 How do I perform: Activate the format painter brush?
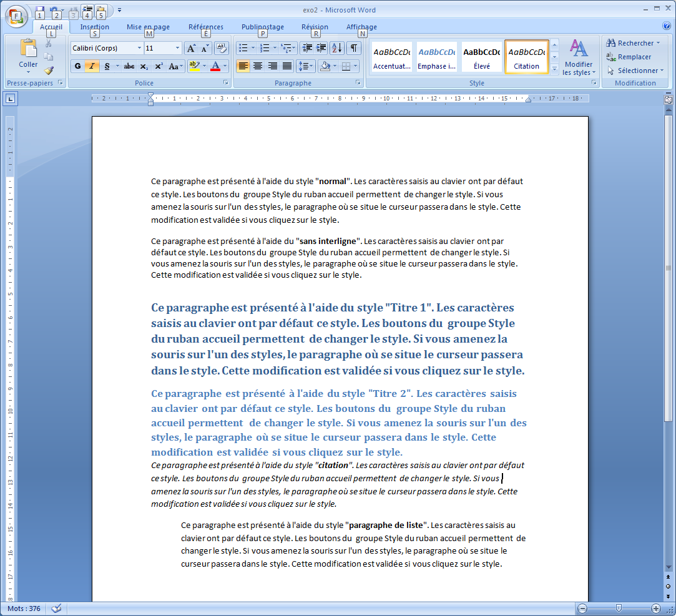pos(49,70)
